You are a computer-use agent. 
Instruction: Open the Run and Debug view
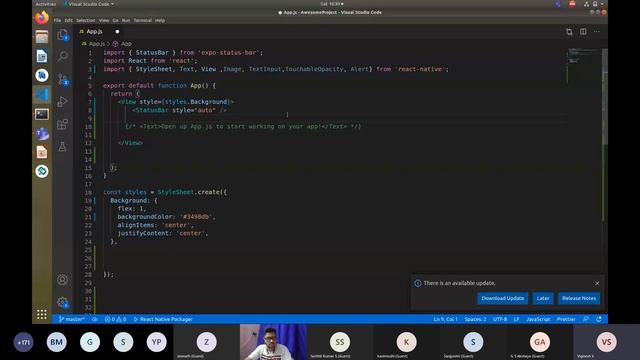tap(62, 101)
